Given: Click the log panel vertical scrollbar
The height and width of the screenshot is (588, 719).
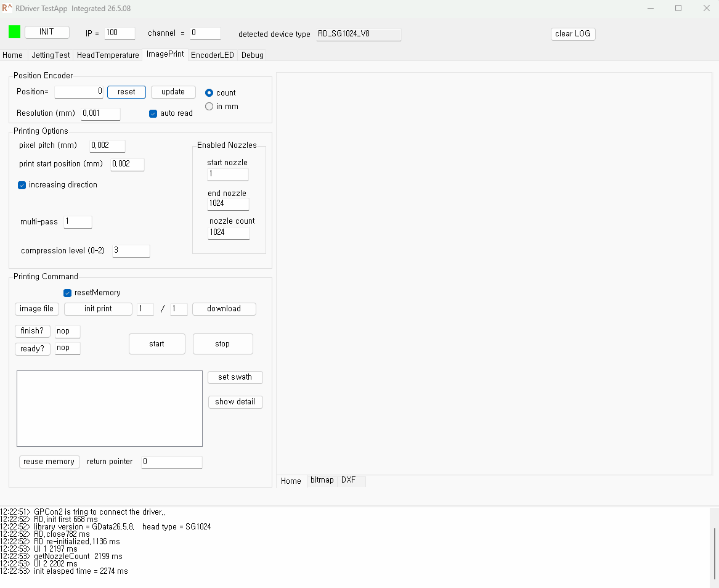Looking at the screenshot, I should click(715, 547).
